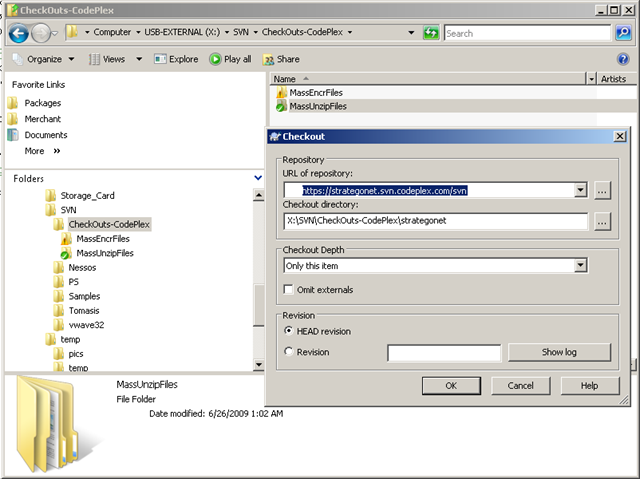Select the PS folder in tree
The width and height of the screenshot is (640, 479).
(73, 282)
